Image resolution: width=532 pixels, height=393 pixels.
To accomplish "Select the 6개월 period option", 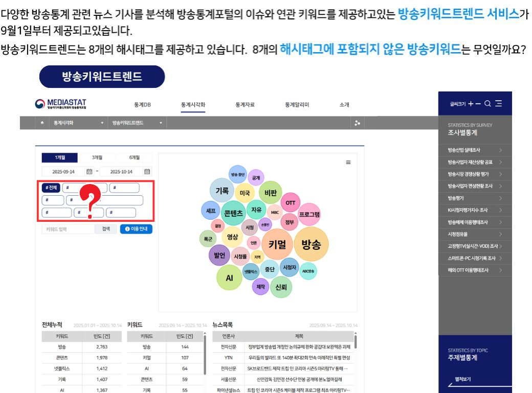I will click(x=134, y=157).
